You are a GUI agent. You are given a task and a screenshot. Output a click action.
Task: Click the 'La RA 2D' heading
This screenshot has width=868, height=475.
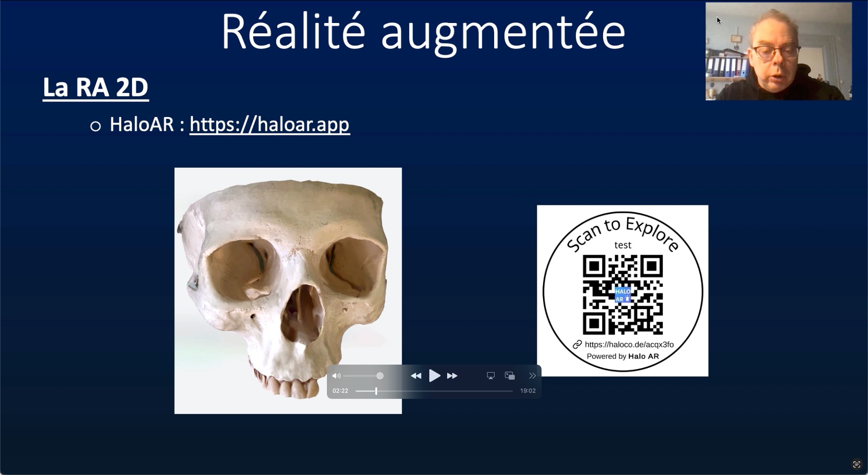tap(96, 87)
